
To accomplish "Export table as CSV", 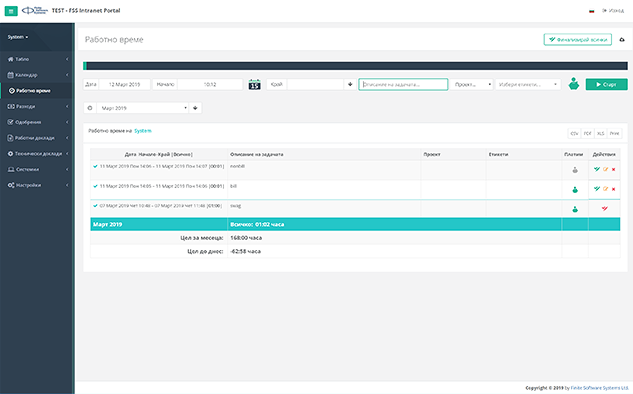I will [x=574, y=133].
